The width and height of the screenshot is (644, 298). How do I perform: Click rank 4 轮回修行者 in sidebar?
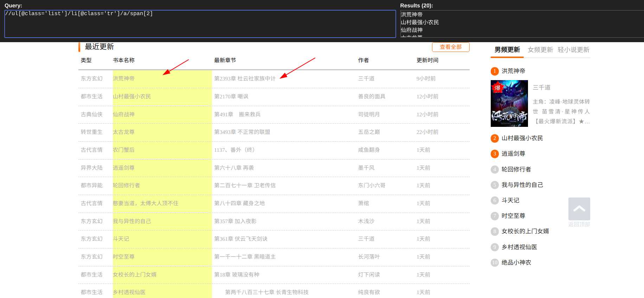[x=516, y=169]
